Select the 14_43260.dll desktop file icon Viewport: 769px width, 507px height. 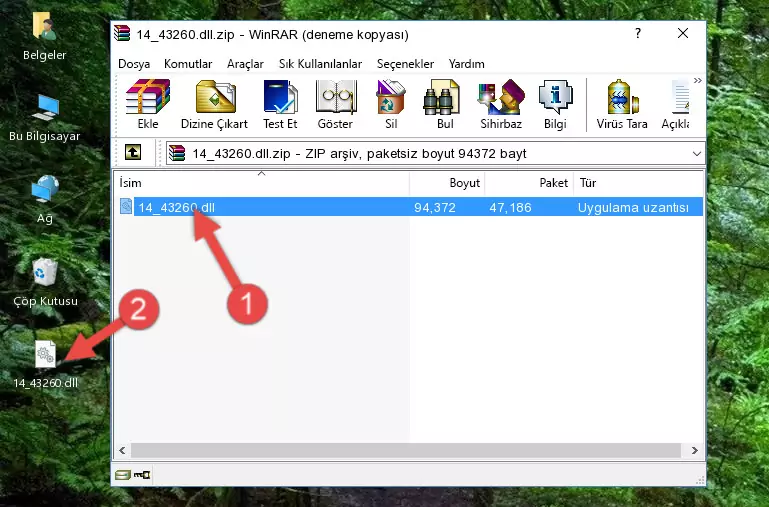click(x=45, y=365)
